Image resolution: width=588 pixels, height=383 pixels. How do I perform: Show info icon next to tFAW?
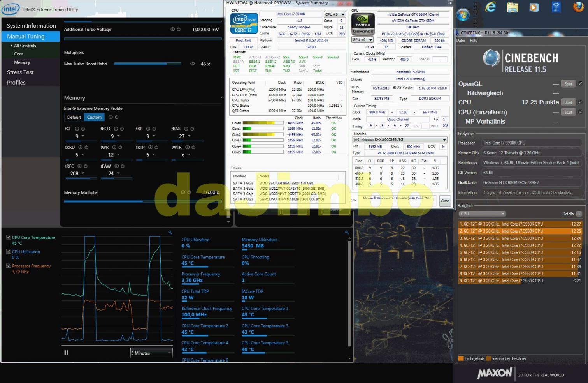tap(117, 166)
